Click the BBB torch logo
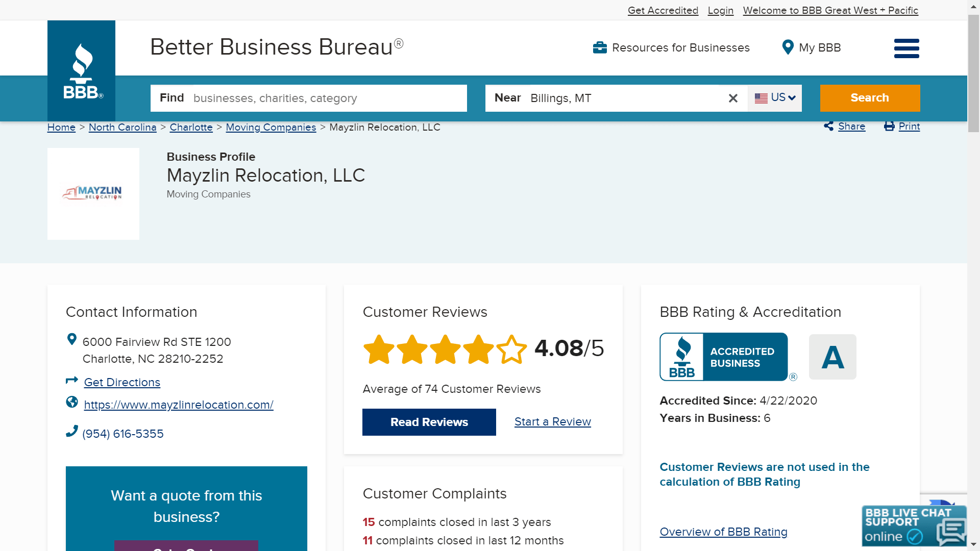980x551 pixels. point(81,70)
